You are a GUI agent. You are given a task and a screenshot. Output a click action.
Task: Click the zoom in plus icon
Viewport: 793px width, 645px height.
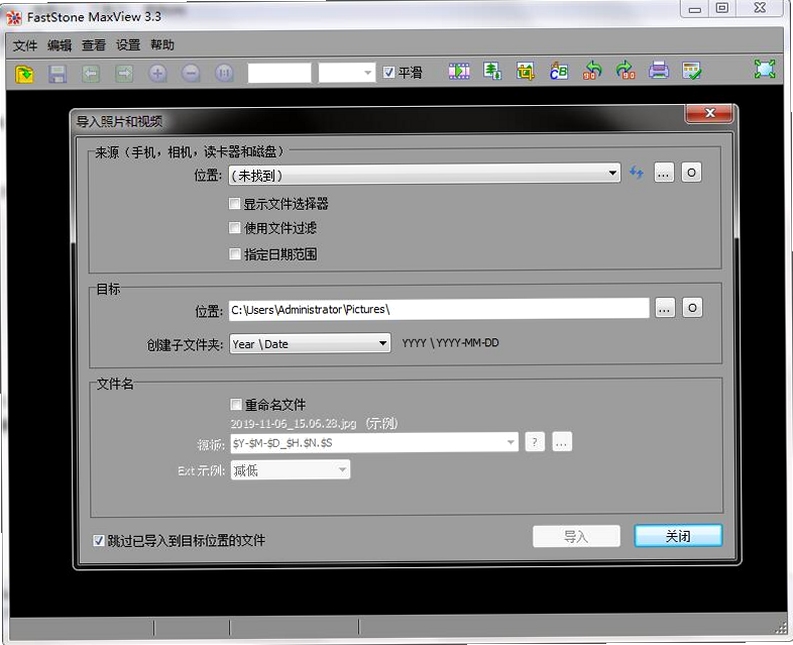pos(158,74)
